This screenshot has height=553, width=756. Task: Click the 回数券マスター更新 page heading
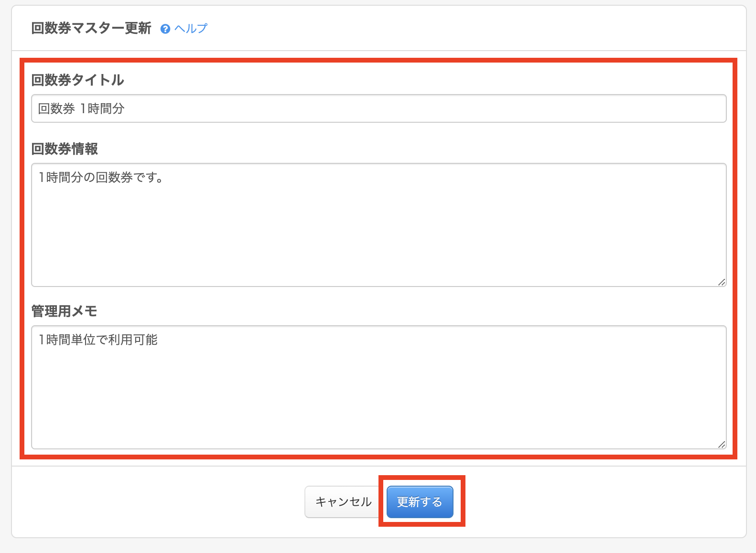pyautogui.click(x=91, y=29)
